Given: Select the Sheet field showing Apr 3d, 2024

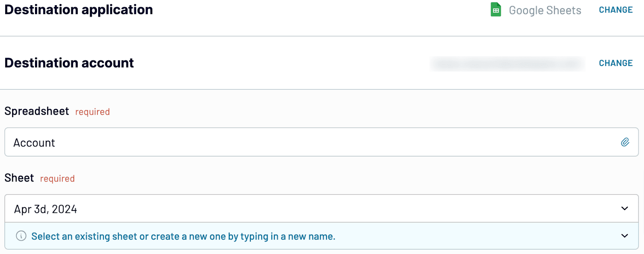Looking at the screenshot, I should pos(322,209).
